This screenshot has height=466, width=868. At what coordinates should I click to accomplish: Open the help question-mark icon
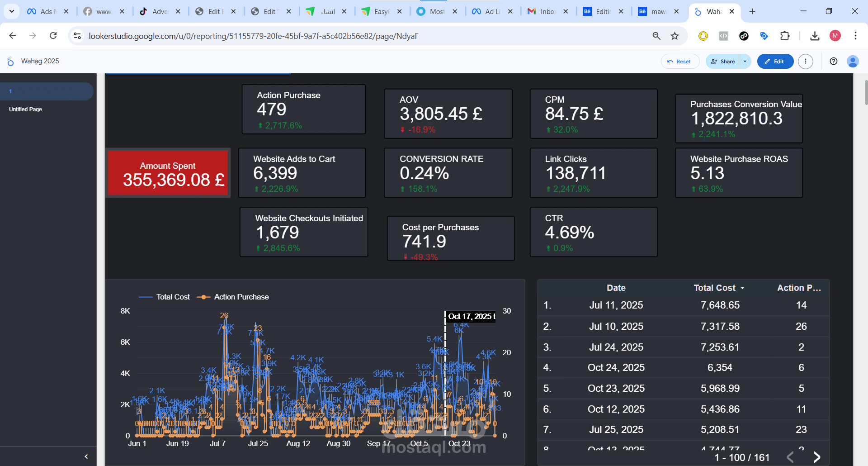834,61
